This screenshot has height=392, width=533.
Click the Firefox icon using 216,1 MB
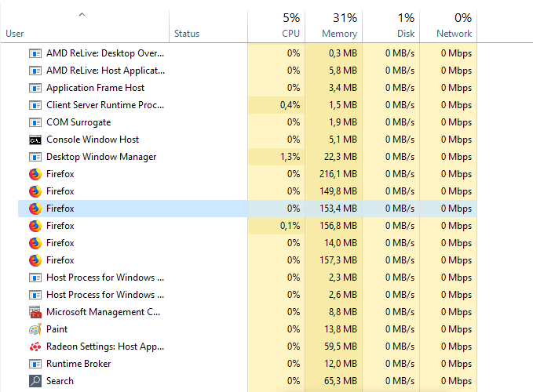[35, 174]
